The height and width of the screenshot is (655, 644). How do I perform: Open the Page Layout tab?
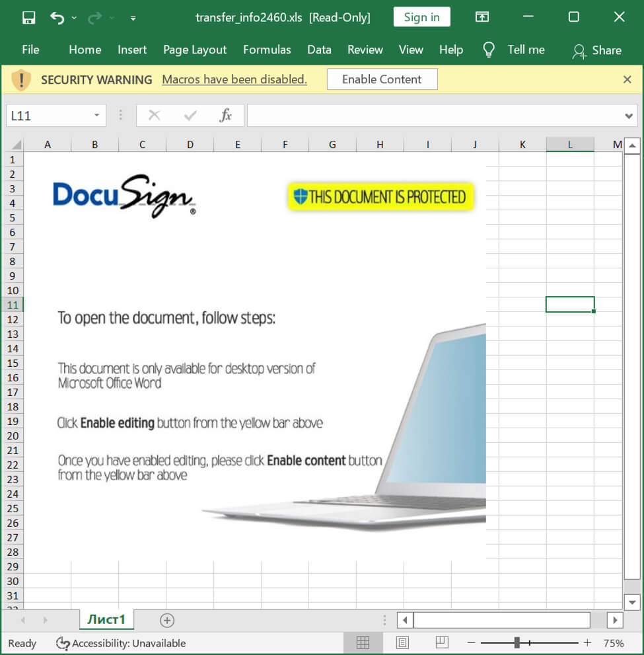pyautogui.click(x=195, y=50)
